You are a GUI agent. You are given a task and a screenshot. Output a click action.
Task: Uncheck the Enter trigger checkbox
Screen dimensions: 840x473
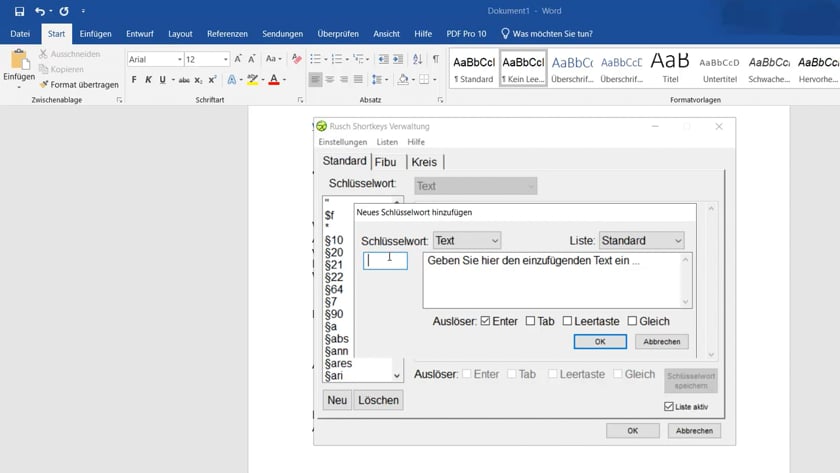pos(485,321)
